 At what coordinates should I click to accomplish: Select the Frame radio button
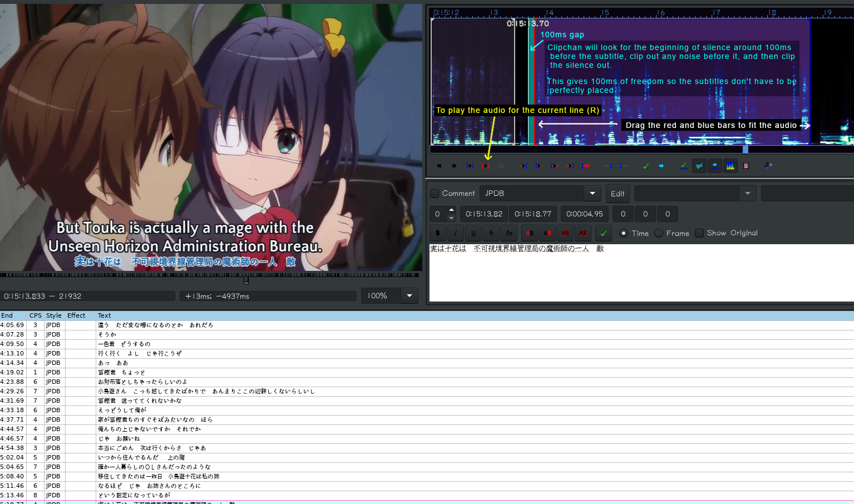(659, 233)
